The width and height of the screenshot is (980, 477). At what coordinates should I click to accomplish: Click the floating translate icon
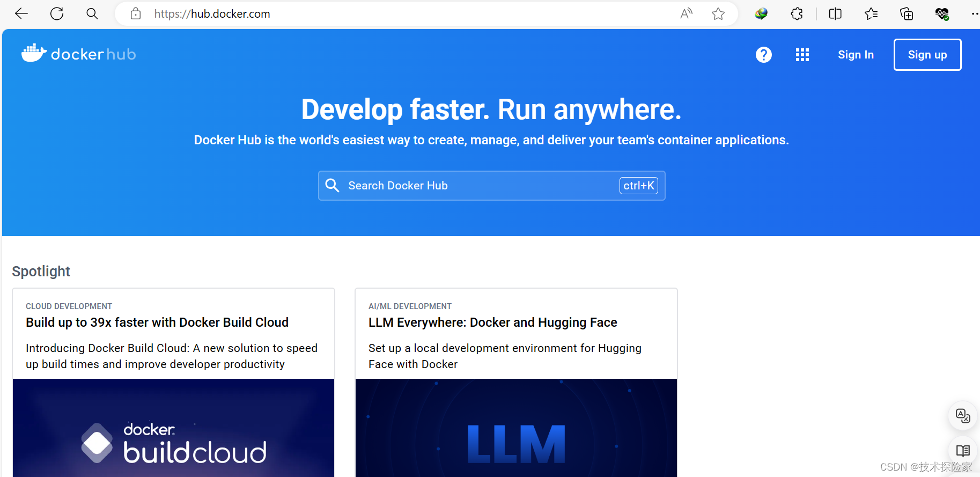(x=963, y=415)
